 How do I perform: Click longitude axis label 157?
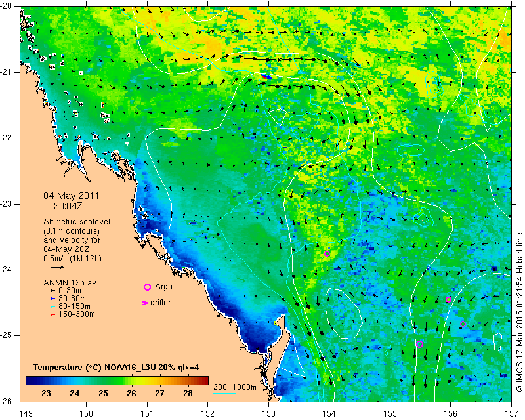pyautogui.click(x=512, y=414)
